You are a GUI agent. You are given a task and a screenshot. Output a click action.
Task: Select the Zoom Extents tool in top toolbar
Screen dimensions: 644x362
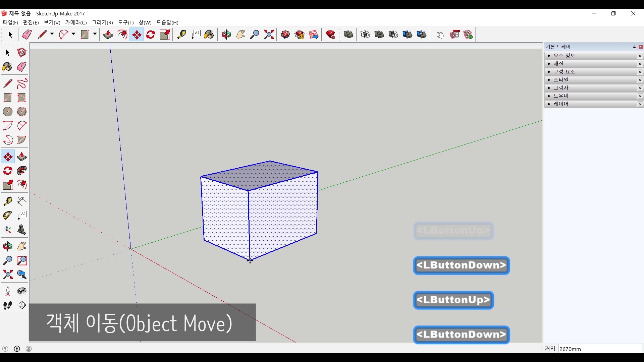pos(269,35)
